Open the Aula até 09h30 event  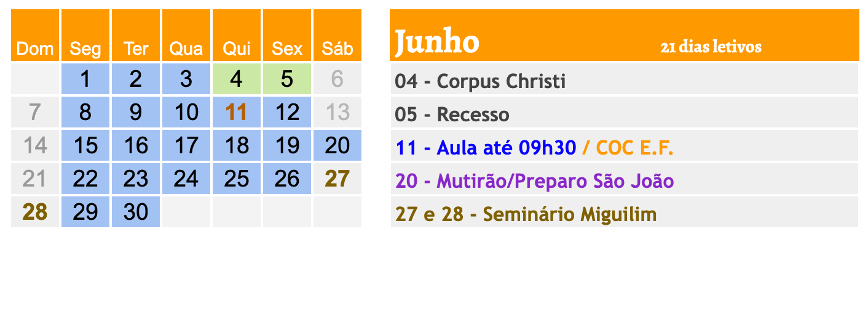coord(486,148)
